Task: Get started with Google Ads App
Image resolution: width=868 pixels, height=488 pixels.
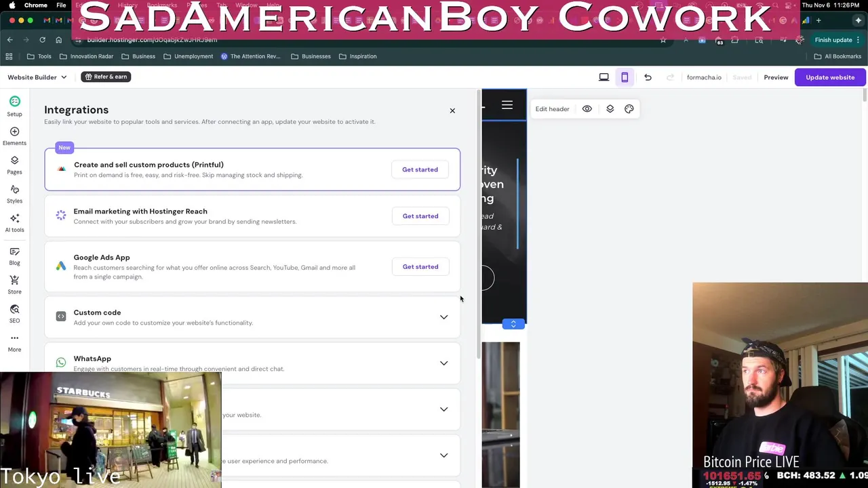Action: tap(420, 266)
